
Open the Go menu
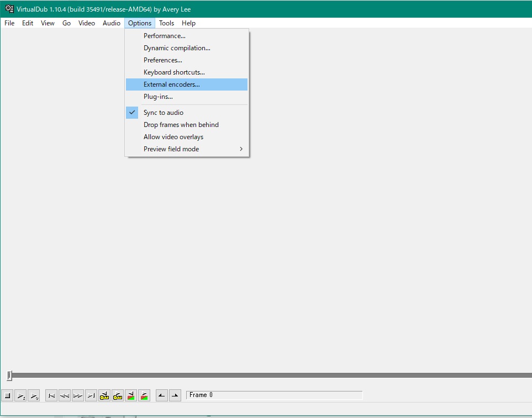click(66, 23)
